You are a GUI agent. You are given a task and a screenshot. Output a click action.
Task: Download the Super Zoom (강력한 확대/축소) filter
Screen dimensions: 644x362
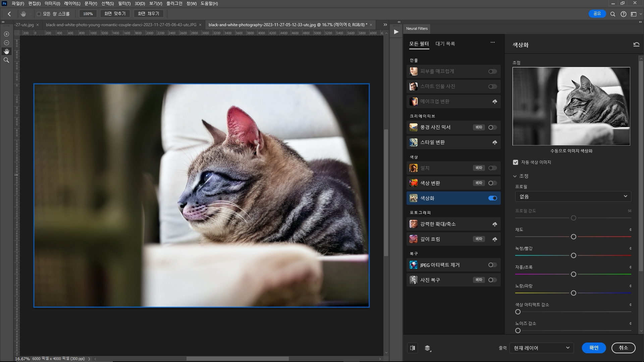click(494, 224)
